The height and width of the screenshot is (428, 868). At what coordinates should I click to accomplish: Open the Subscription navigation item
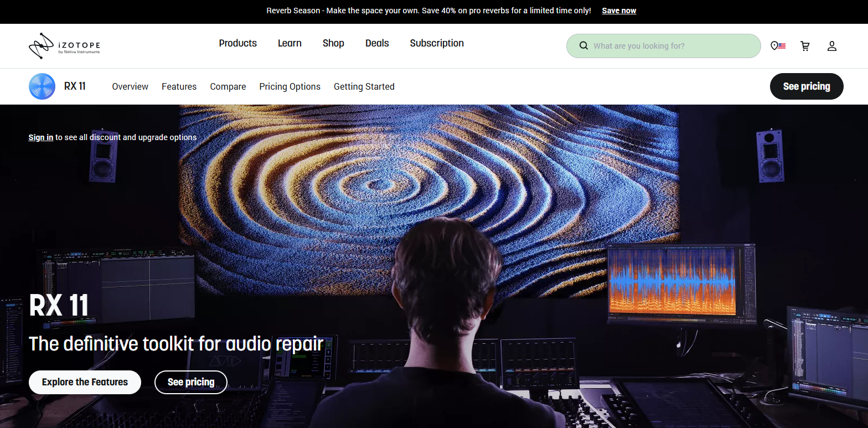(x=437, y=43)
